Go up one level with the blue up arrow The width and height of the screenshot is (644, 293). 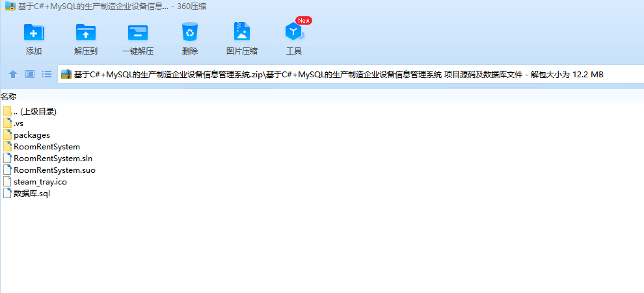pos(13,74)
